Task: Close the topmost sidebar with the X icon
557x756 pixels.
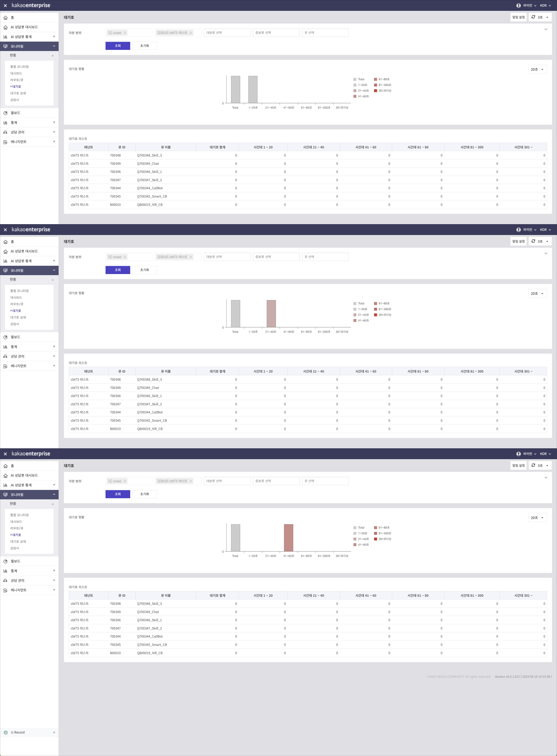Action: [x=5, y=6]
